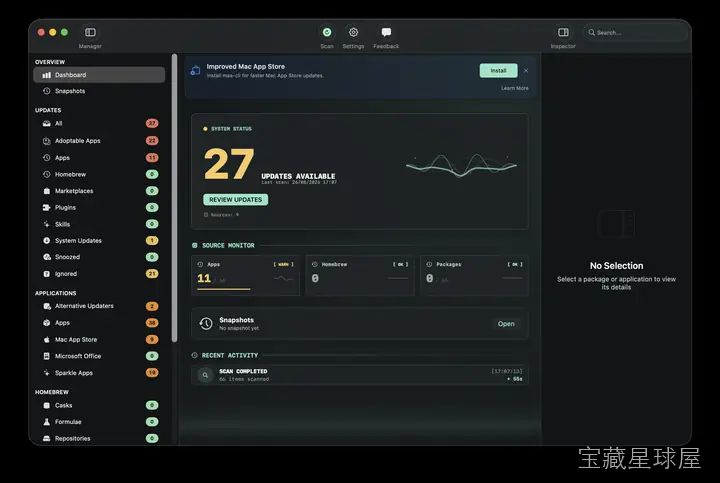Toggle the Manager sidebar icon
Image resolution: width=720 pixels, height=483 pixels.
click(90, 32)
